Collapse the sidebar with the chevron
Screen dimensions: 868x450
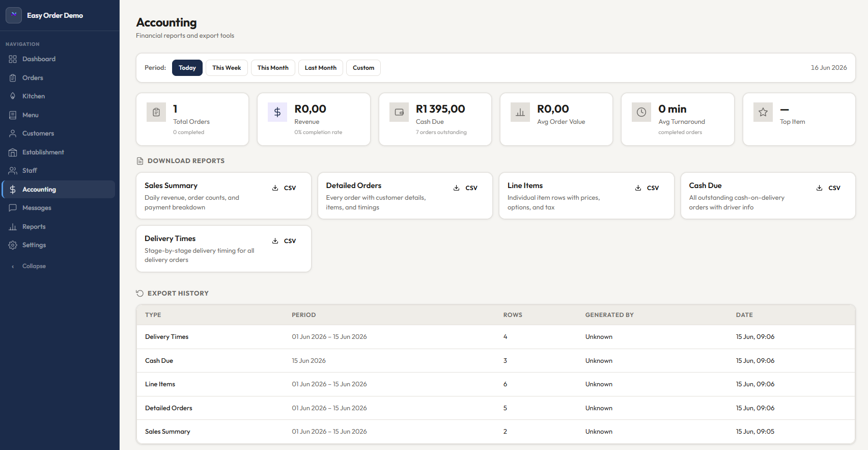pos(13,266)
